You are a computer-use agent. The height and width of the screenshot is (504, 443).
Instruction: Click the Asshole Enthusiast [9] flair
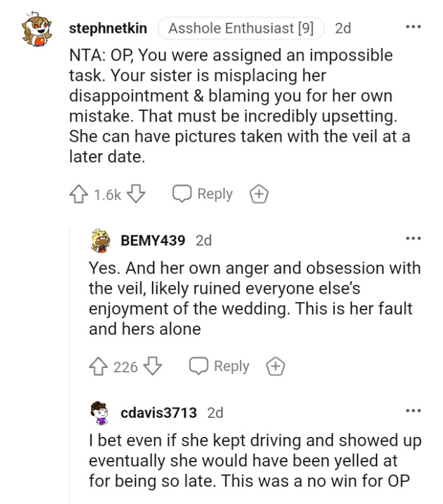pyautogui.click(x=240, y=28)
